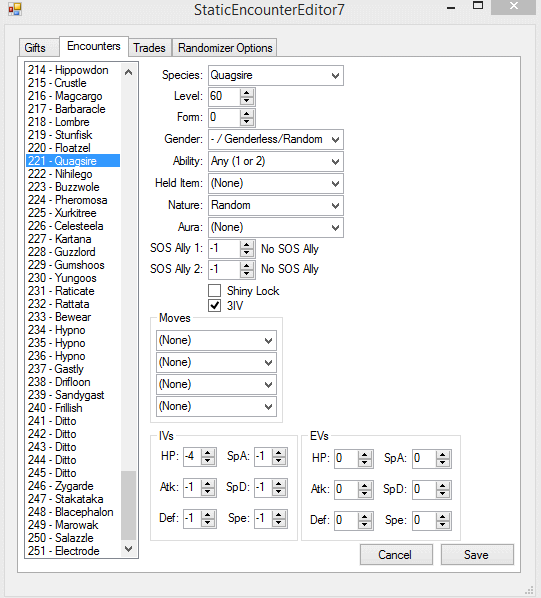Decrease the Spe EV with down arrow
541x598 pixels.
pos(443,525)
